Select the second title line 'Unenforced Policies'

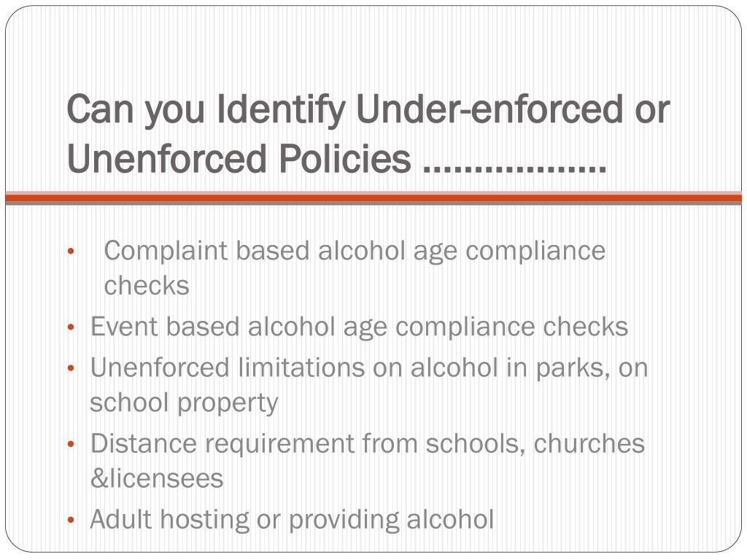239,158
